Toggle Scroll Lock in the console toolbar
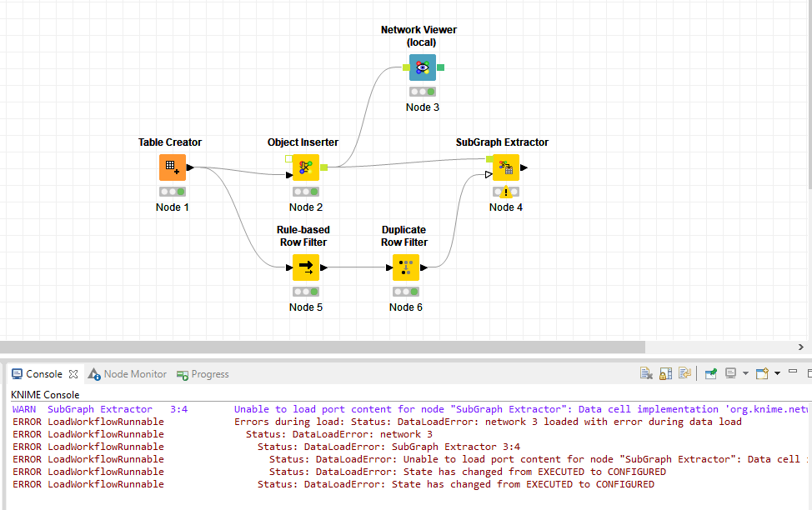Viewport: 812px width, 510px height. 665,373
